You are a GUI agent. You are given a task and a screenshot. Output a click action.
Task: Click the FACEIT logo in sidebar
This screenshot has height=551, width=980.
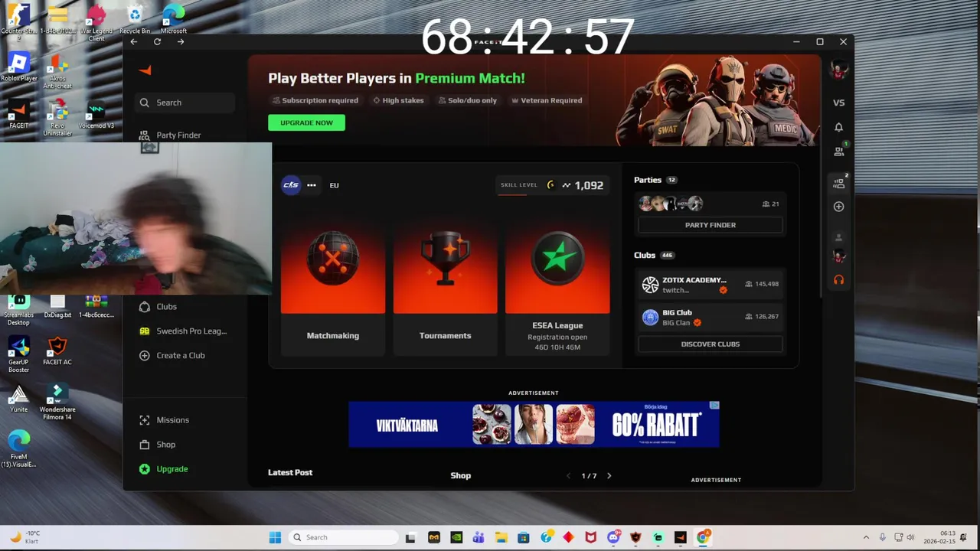coord(145,70)
